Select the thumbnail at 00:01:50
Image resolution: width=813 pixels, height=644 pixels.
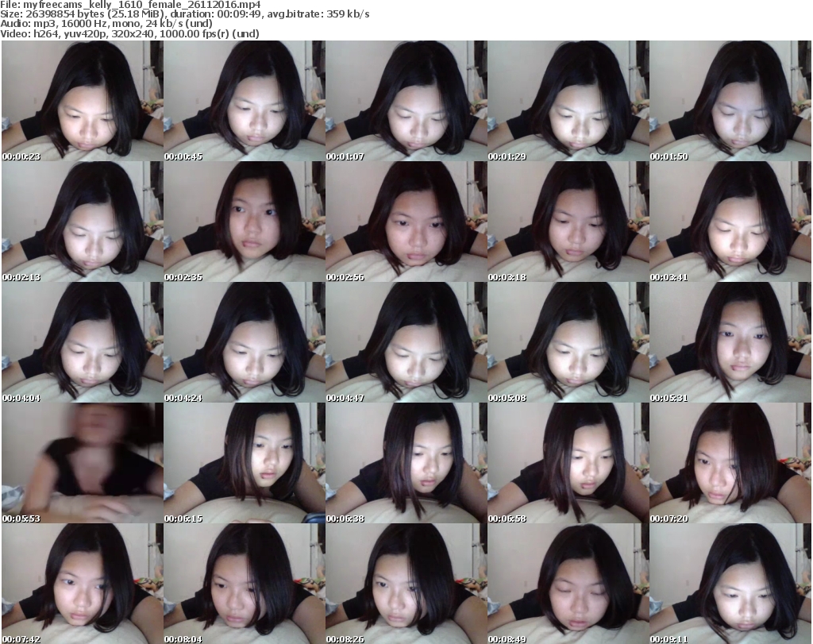[730, 101]
